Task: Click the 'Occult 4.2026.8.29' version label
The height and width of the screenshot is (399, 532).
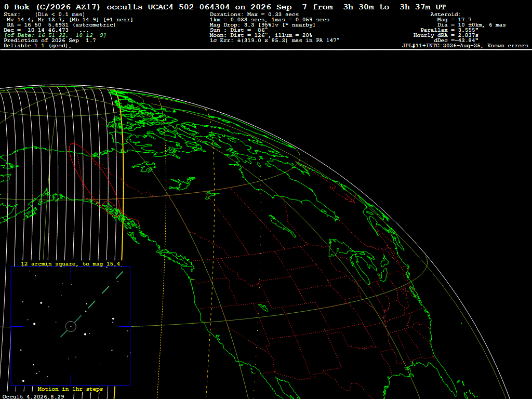Action: tap(33, 396)
